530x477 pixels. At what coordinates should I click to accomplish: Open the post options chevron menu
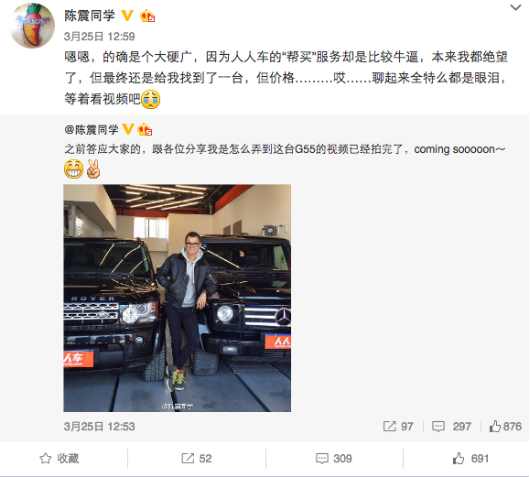515,7
